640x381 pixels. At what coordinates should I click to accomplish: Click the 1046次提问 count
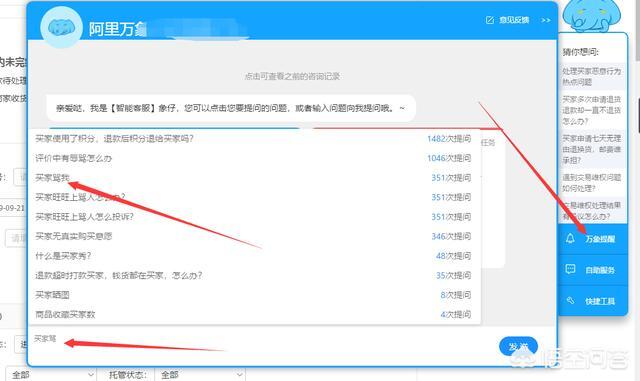(449, 158)
